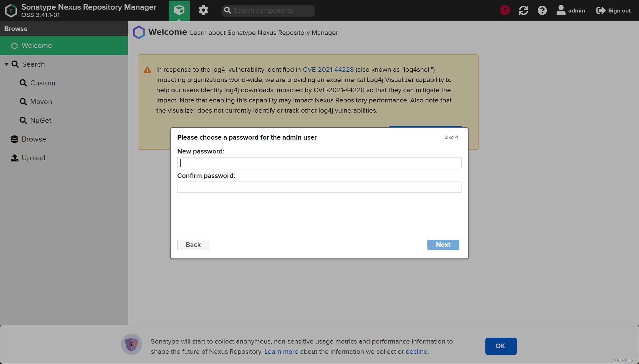Click the Maven magnifier icon
639x364 pixels.
pyautogui.click(x=23, y=102)
